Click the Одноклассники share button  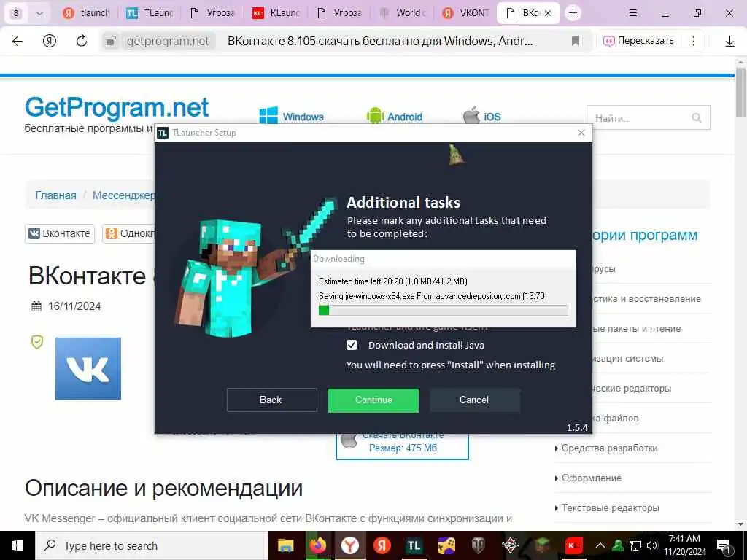[128, 233]
